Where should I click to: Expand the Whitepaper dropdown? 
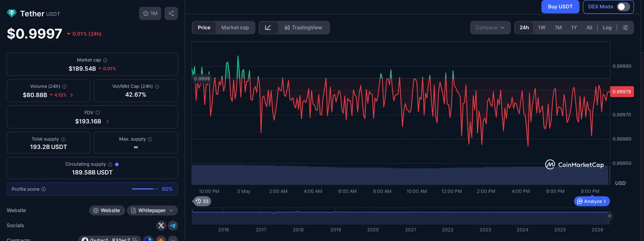coord(152,210)
